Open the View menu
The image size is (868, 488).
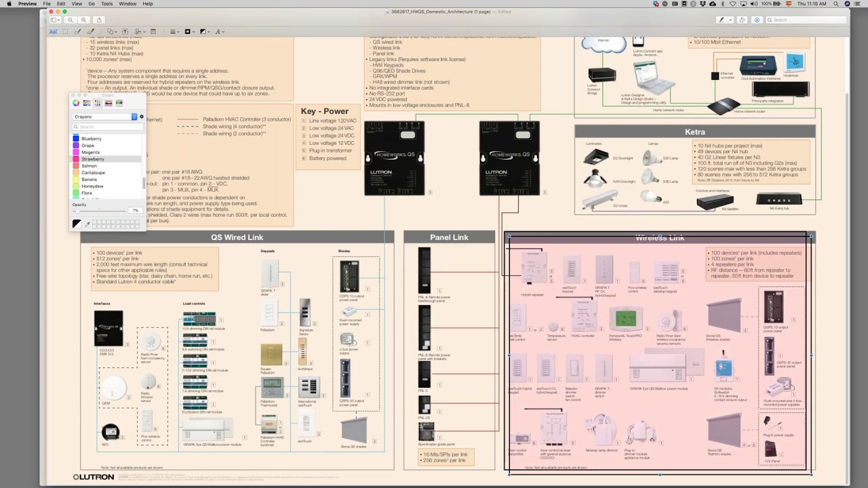(x=77, y=3)
